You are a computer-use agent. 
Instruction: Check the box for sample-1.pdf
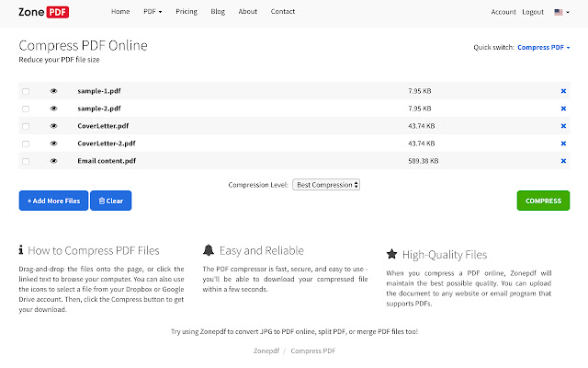click(26, 91)
